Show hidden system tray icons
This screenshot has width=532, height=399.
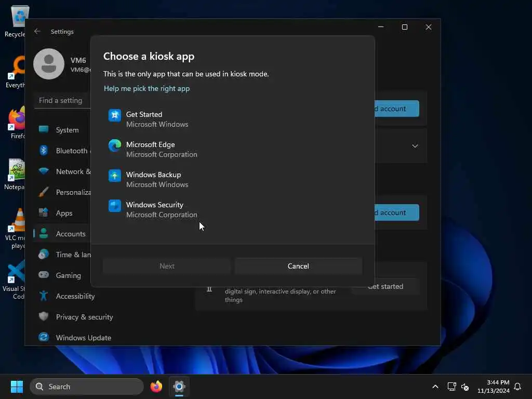pyautogui.click(x=435, y=387)
